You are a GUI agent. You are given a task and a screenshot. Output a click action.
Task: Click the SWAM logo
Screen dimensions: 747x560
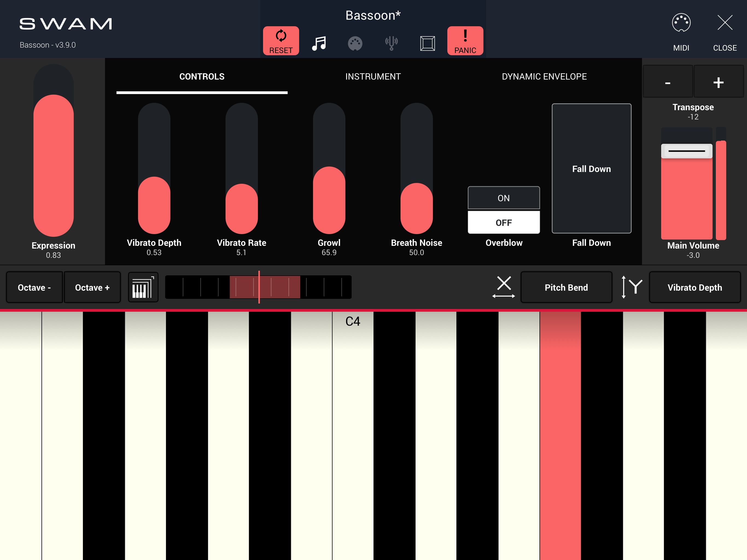click(66, 24)
